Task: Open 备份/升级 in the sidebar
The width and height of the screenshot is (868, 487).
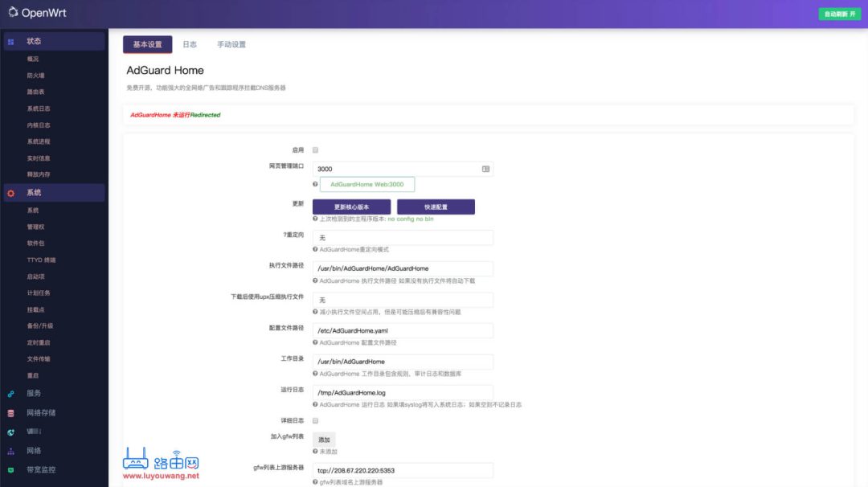Action: 40,326
